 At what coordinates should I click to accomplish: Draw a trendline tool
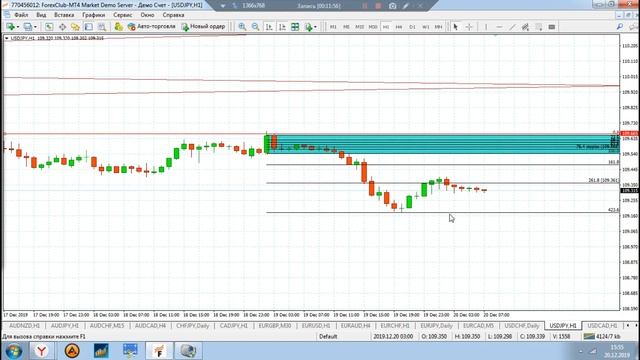pyautogui.click(x=512, y=27)
